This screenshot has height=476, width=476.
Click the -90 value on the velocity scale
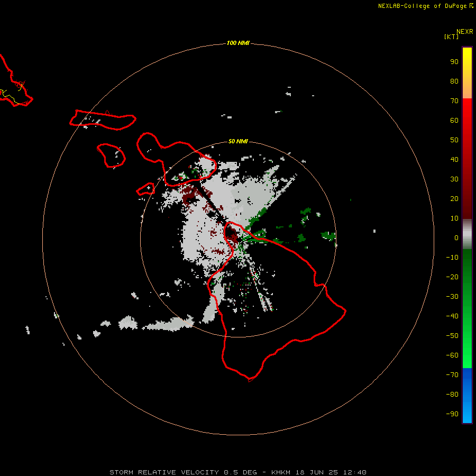pyautogui.click(x=452, y=414)
